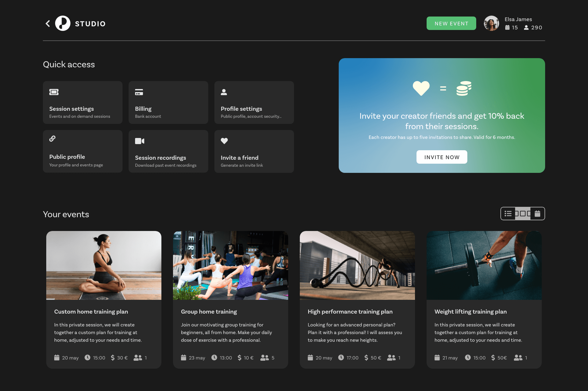Screen dimensions: 588x391
Task: Enable grid view for your events
Action: [522, 214]
